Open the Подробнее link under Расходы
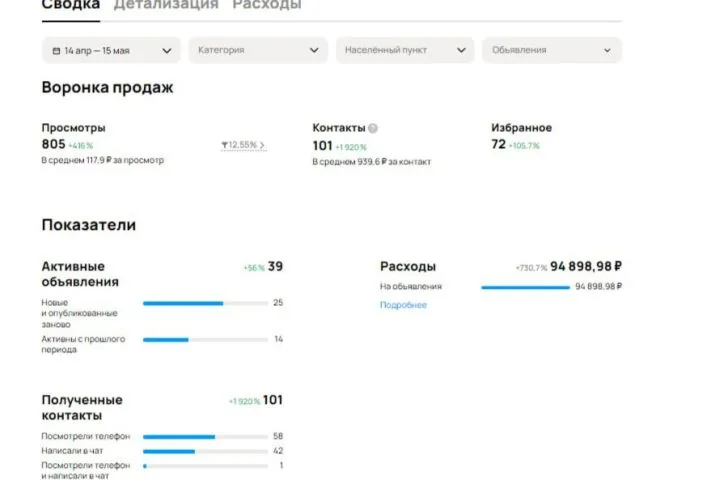The height and width of the screenshot is (480, 720). (x=403, y=305)
